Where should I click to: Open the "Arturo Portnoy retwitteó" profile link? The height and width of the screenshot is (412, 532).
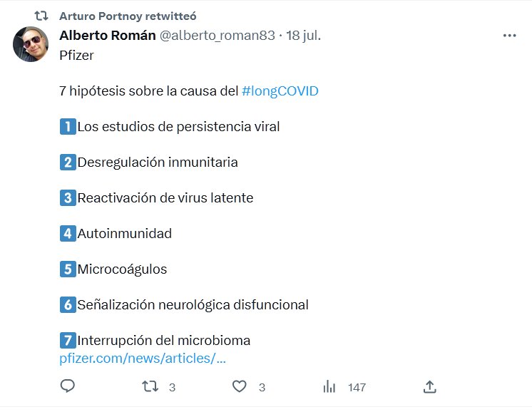(128, 16)
